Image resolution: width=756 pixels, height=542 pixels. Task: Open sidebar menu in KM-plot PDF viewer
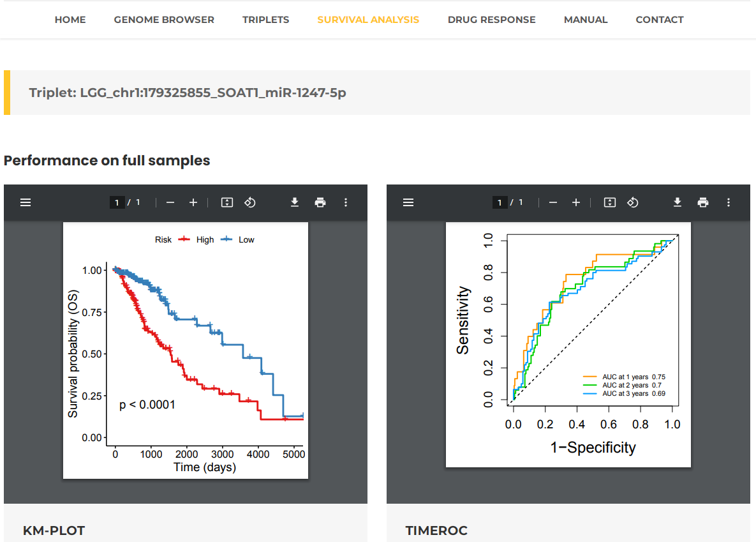pos(26,203)
